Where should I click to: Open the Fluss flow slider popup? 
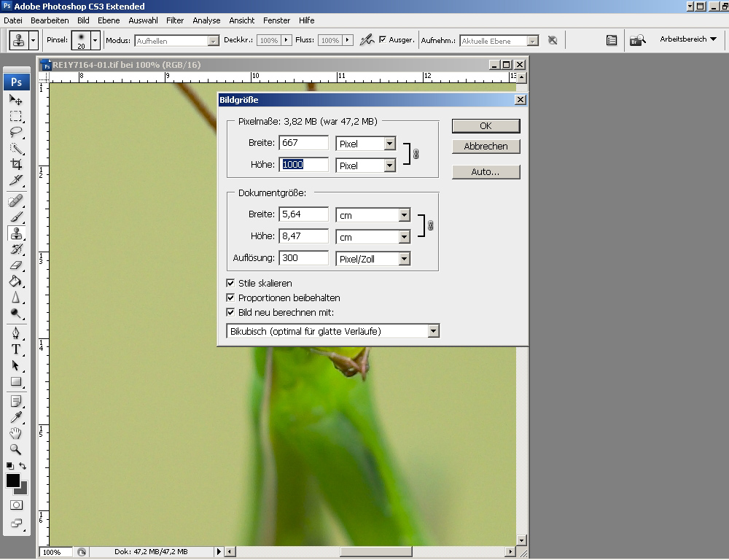click(347, 40)
